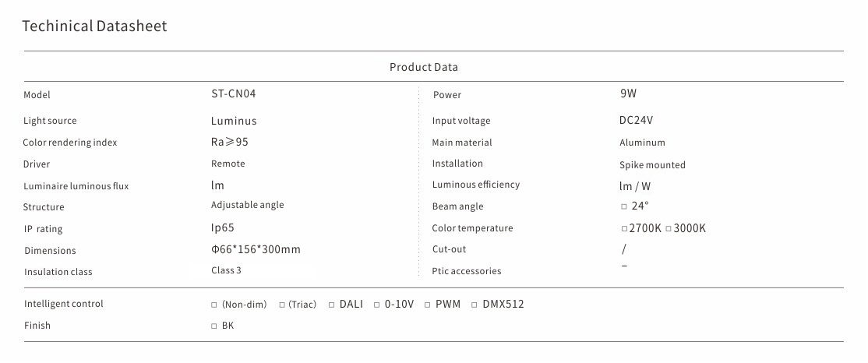Toggle the PWM checkbox
This screenshot has width=868, height=363.
coord(428,305)
